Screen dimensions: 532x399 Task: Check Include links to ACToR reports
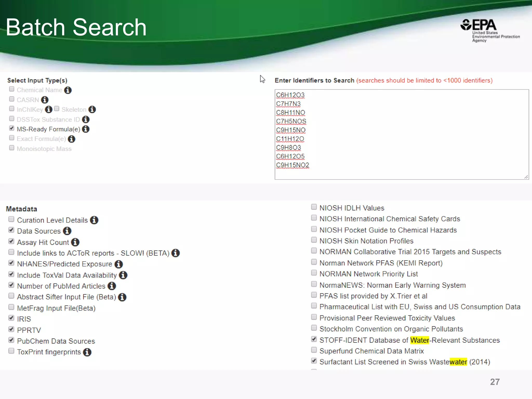click(x=11, y=252)
